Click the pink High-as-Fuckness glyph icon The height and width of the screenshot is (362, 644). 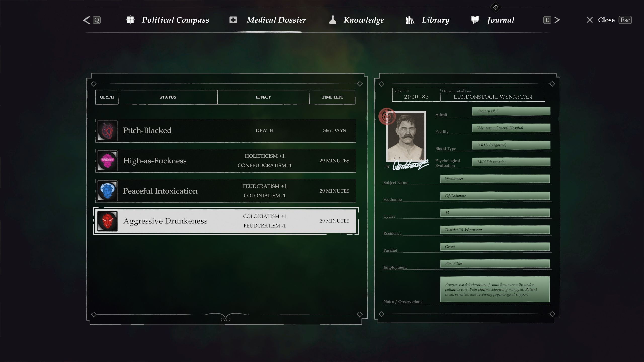tap(107, 161)
